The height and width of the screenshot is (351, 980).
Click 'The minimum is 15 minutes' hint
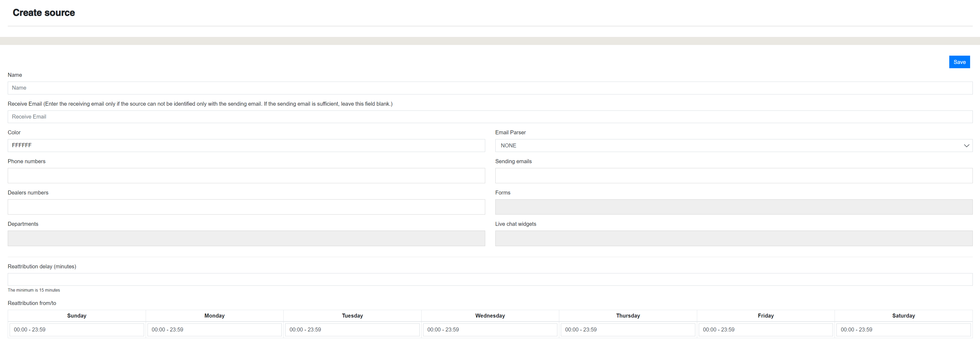tap(34, 290)
